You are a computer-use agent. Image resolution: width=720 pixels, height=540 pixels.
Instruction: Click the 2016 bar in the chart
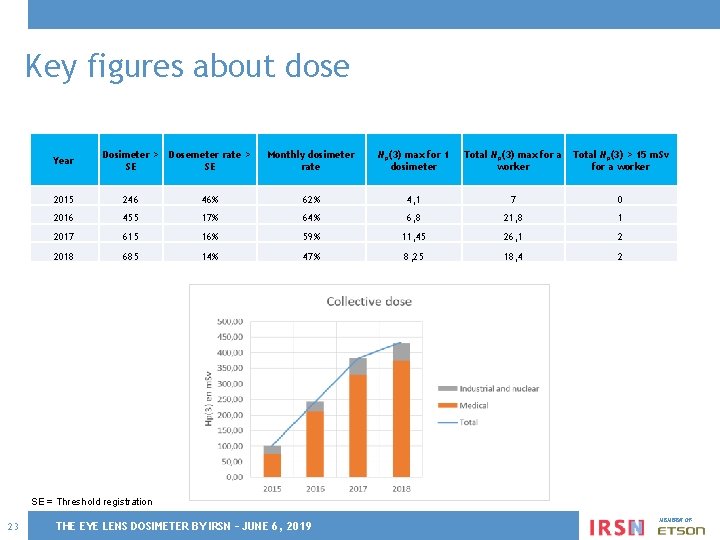pos(315,439)
